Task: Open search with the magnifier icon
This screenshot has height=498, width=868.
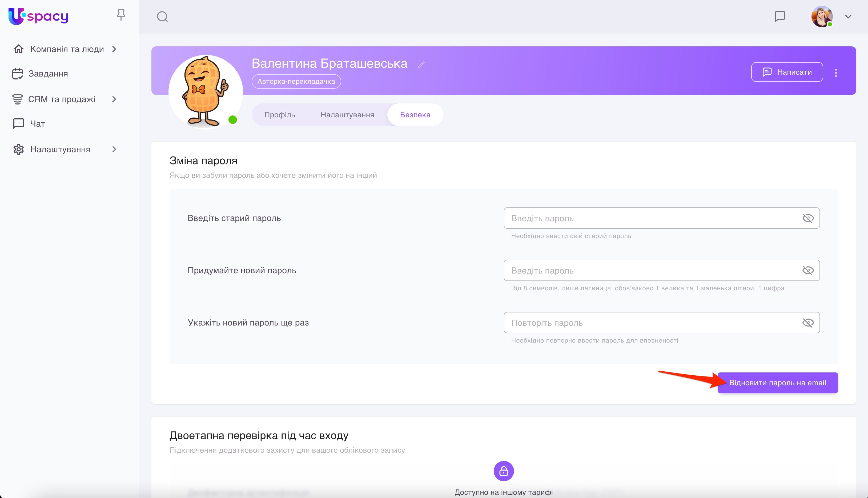Action: pyautogui.click(x=162, y=17)
